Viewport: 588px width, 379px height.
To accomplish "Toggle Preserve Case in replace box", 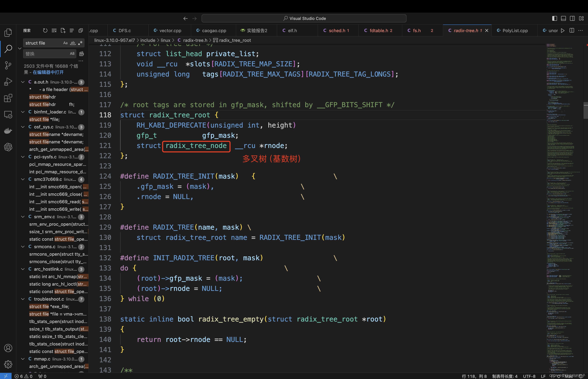I will [x=72, y=54].
